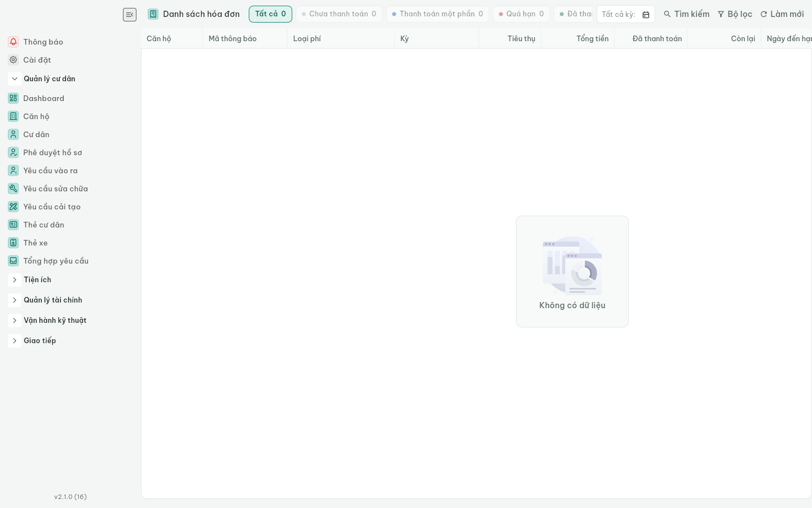Click the Tổng hợp yêu cầu inbox icon
Image resolution: width=812 pixels, height=508 pixels.
click(14, 261)
